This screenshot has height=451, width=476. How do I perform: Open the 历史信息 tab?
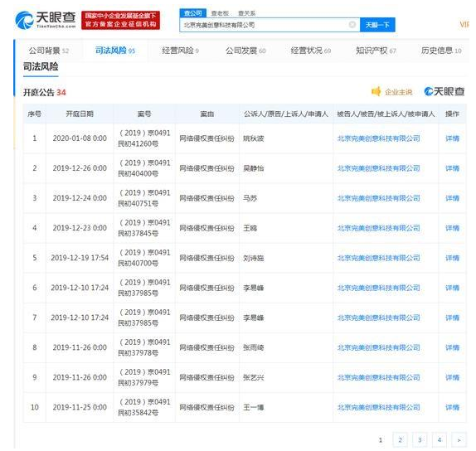pos(441,51)
